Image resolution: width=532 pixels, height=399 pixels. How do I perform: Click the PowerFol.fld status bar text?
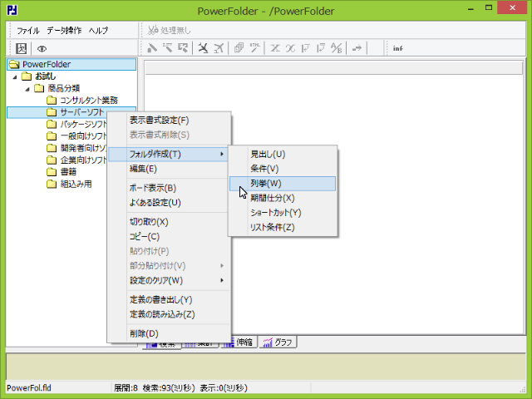tap(29, 388)
